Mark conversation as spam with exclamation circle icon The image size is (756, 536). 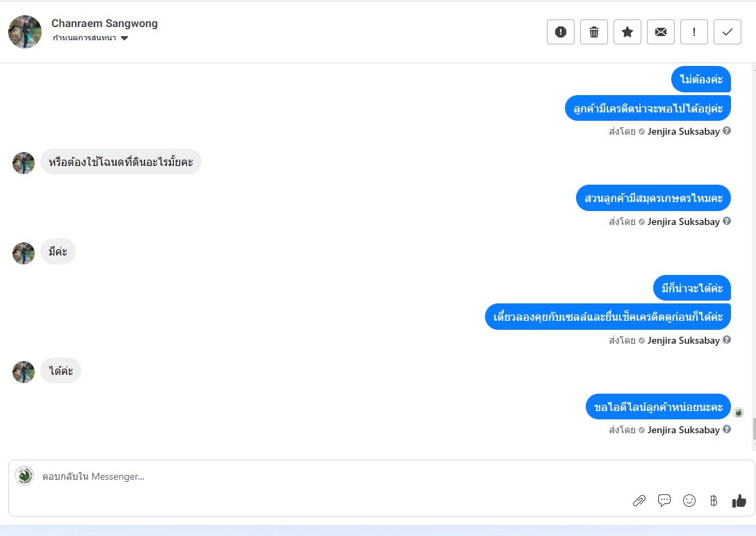(x=560, y=32)
